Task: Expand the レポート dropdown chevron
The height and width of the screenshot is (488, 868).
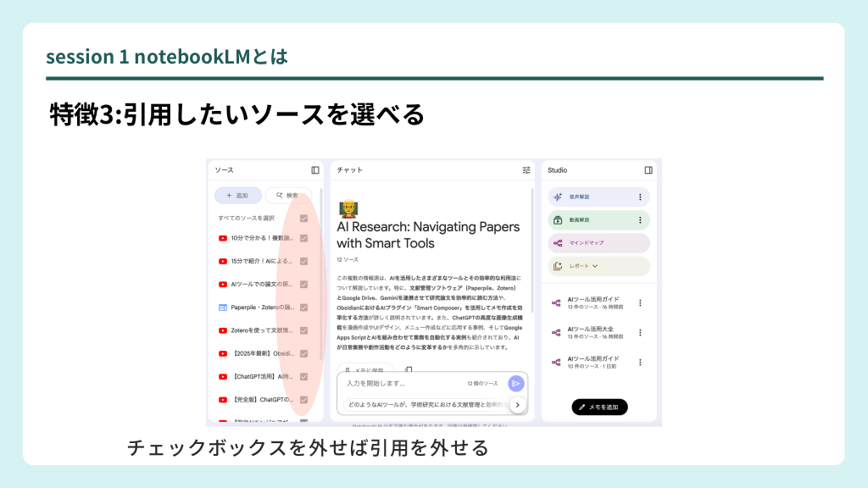Action: point(595,266)
